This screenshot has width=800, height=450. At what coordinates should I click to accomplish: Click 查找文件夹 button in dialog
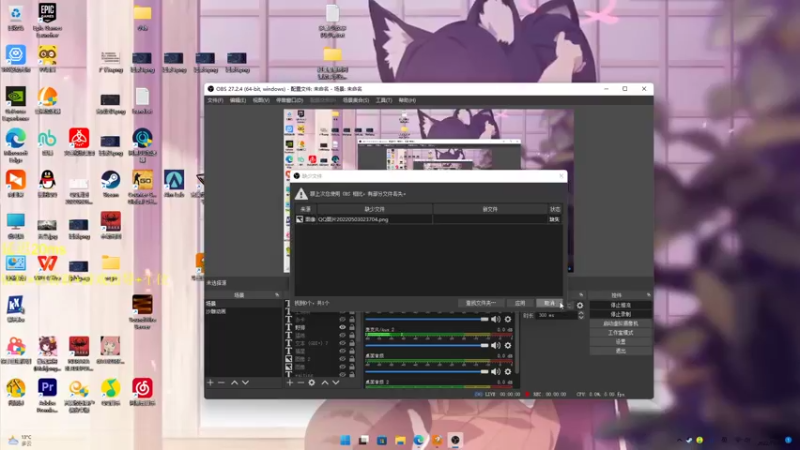coord(481,303)
